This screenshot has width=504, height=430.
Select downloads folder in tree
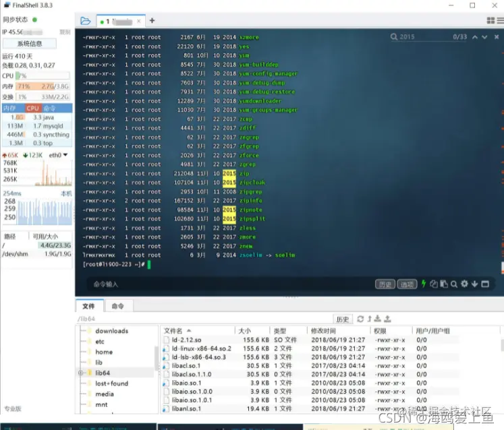(111, 331)
